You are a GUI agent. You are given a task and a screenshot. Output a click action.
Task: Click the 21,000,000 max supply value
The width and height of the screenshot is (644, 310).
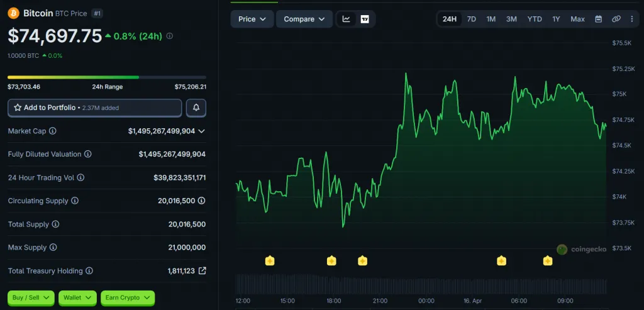[187, 248]
